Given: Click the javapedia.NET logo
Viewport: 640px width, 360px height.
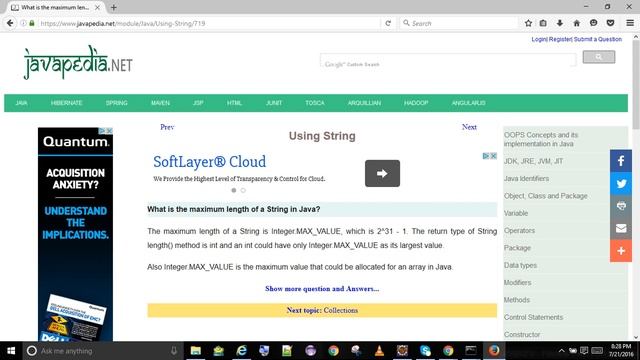Looking at the screenshot, I should click(78, 62).
